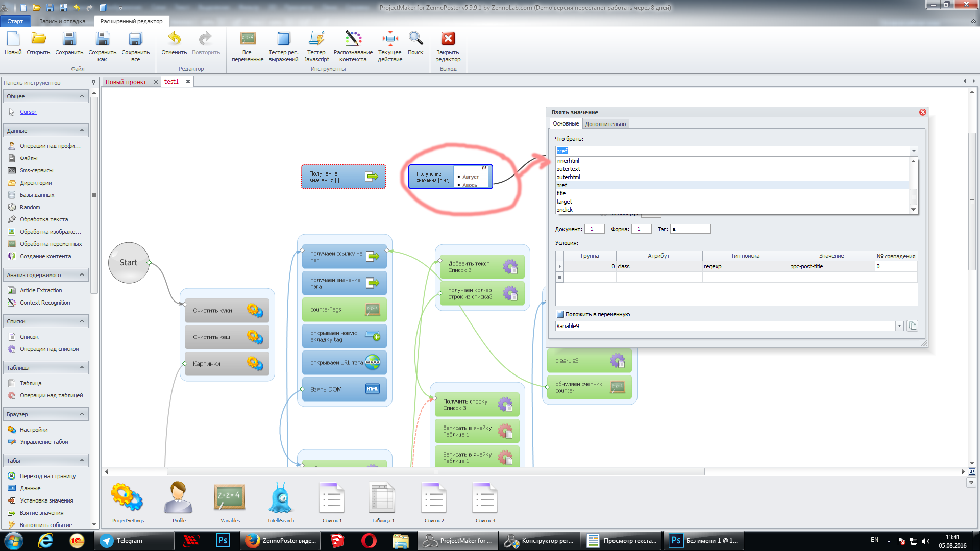
Task: Switch to Расширенный редактор tab
Action: (132, 21)
